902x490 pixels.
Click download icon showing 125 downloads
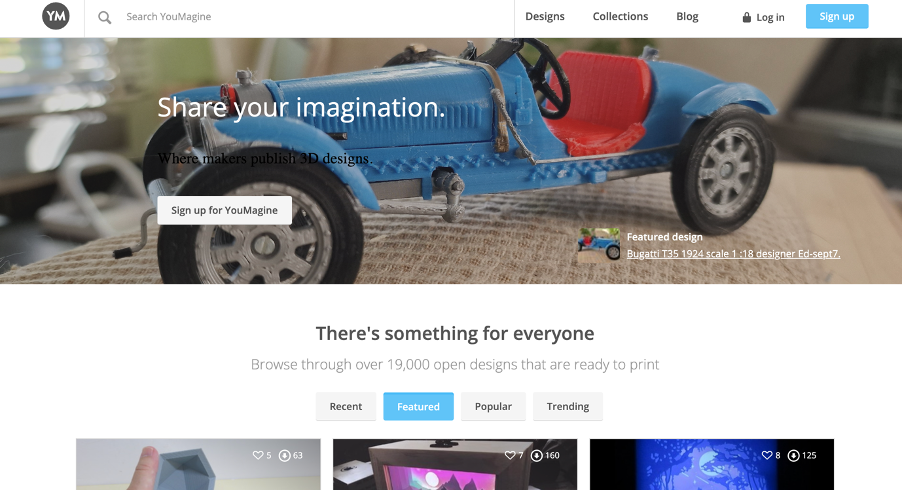[x=793, y=455]
